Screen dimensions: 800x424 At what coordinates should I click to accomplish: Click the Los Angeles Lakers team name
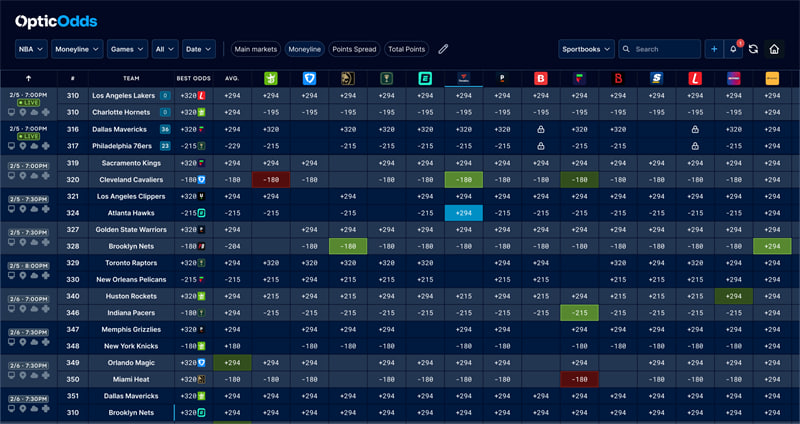(x=125, y=95)
